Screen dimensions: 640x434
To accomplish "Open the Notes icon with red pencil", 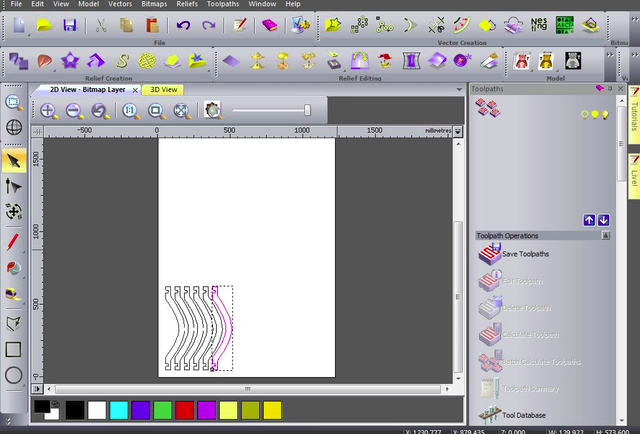I will (240, 25).
